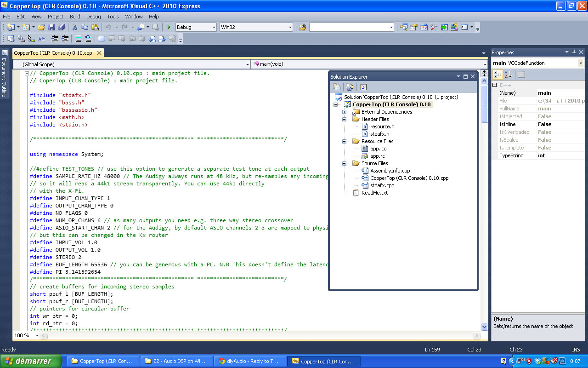Click the Command Window toolbar icon
Image resolution: width=588 pixels, height=368 pixels.
click(x=464, y=27)
